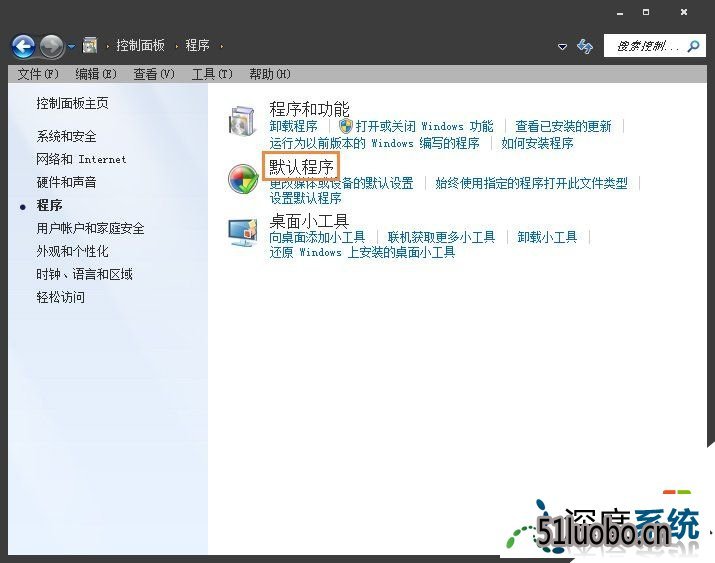This screenshot has height=563, width=715.
Task: Click the search control panel field
Action: [x=654, y=46]
